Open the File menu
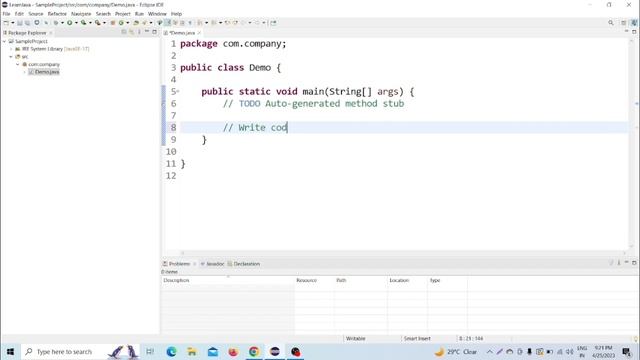Screen dimensions: 640x360 click(7, 14)
